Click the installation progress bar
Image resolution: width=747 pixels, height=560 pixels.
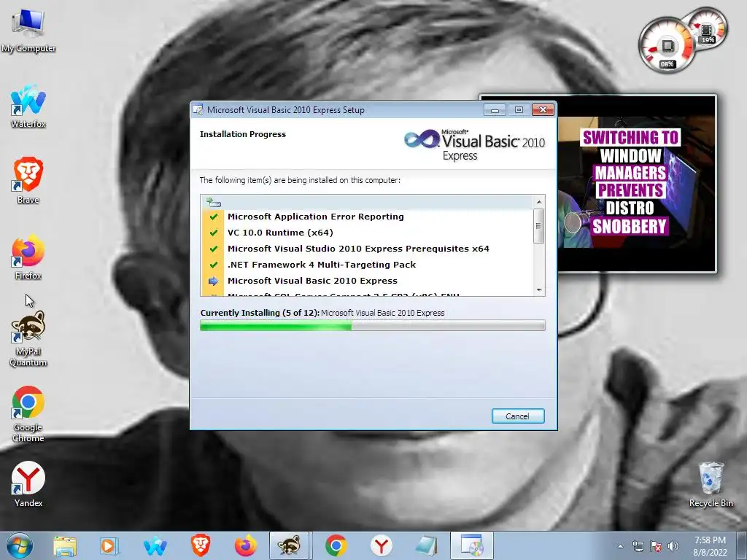tap(373, 326)
